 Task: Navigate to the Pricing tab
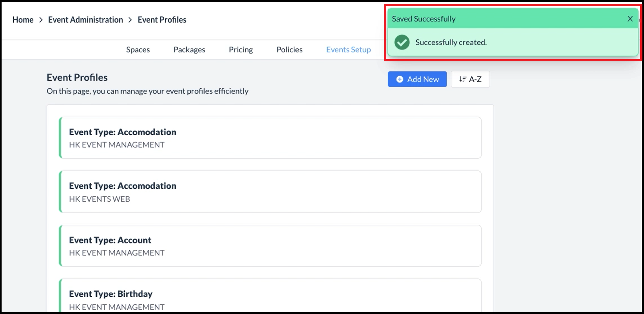click(241, 50)
